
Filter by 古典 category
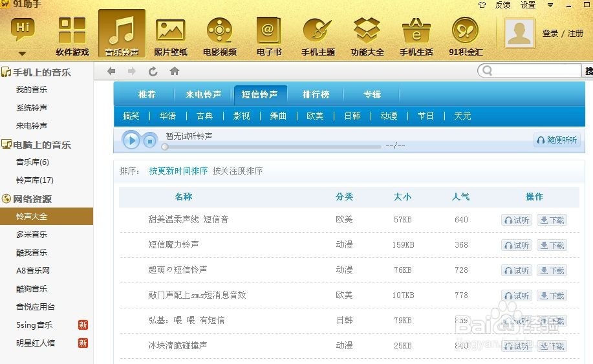[204, 116]
